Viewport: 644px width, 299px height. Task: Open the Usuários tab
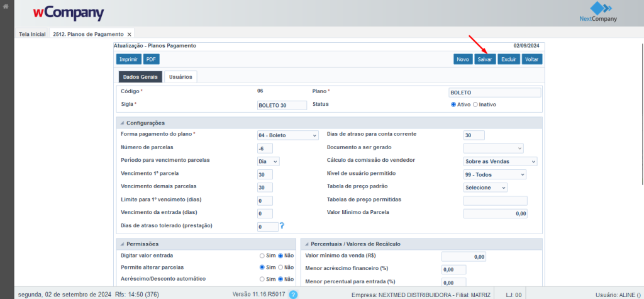180,77
